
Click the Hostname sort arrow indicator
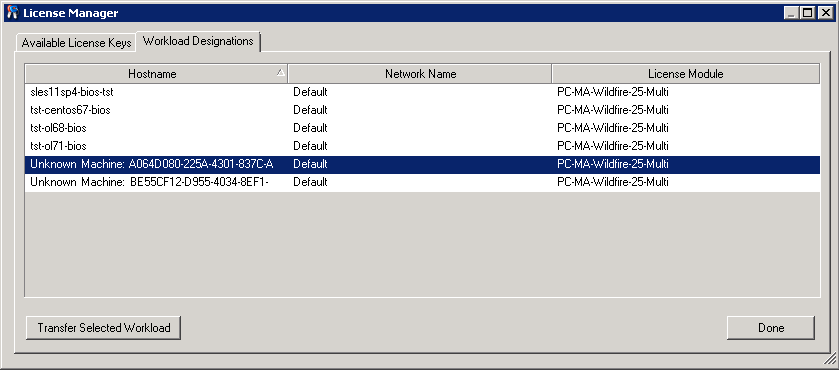(x=280, y=73)
